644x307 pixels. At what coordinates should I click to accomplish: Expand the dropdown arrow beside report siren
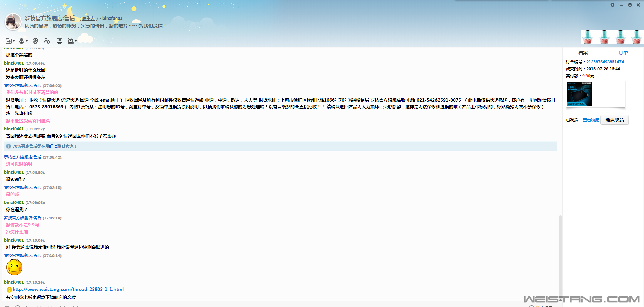[76, 41]
